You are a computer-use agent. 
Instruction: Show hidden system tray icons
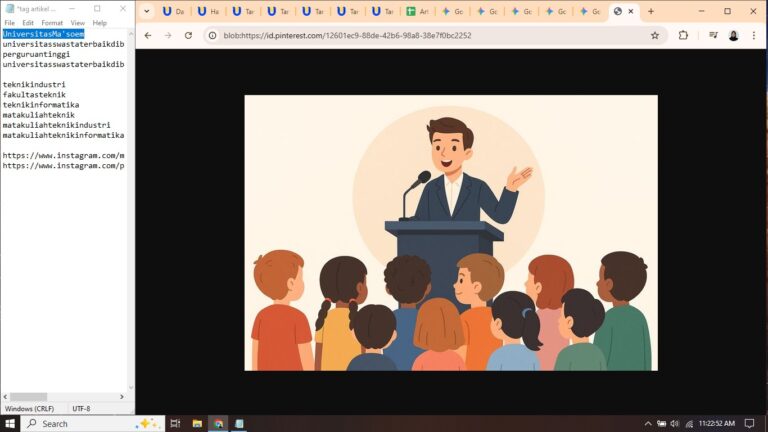[648, 424]
